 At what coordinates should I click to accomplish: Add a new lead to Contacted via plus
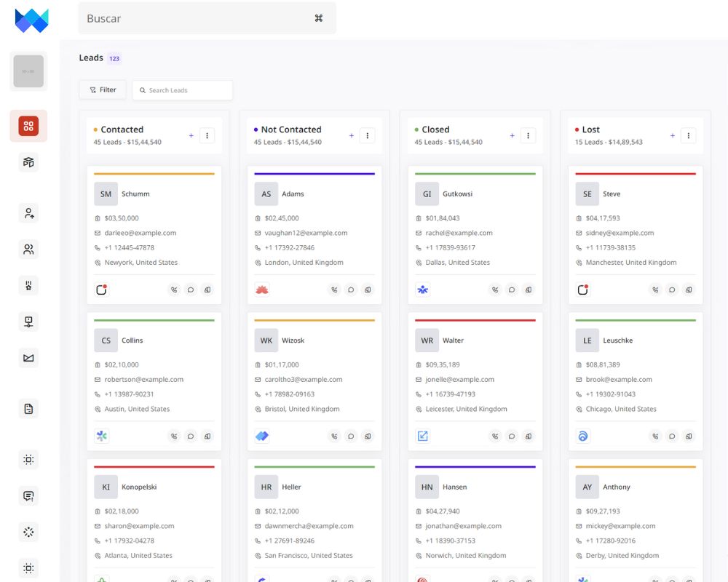click(191, 135)
